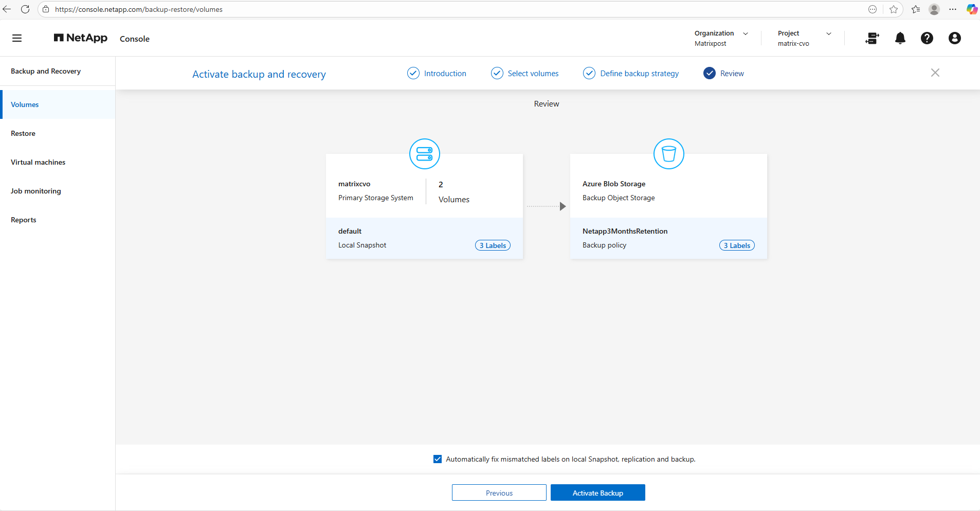
Task: Click the notifications bell icon
Action: 900,38
